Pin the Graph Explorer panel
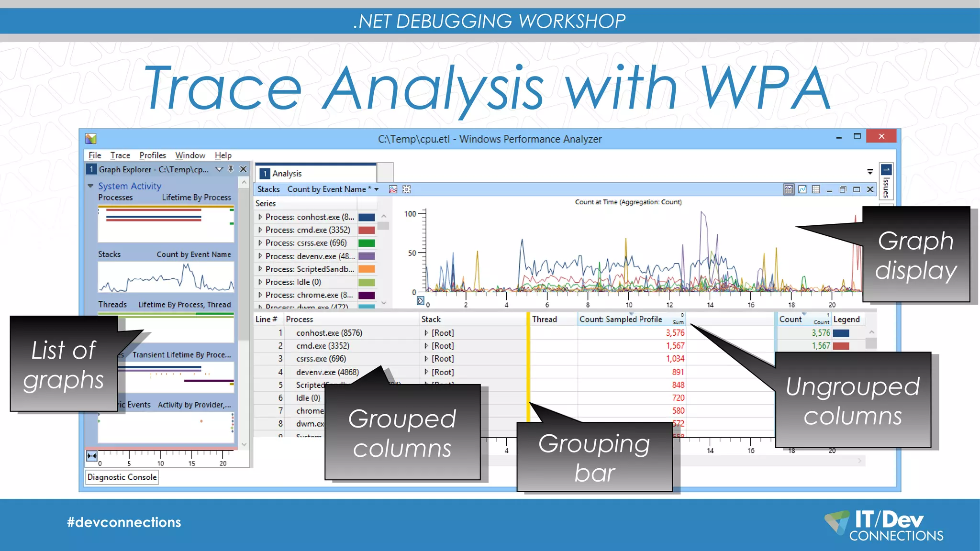The height and width of the screenshot is (551, 980). 231,169
